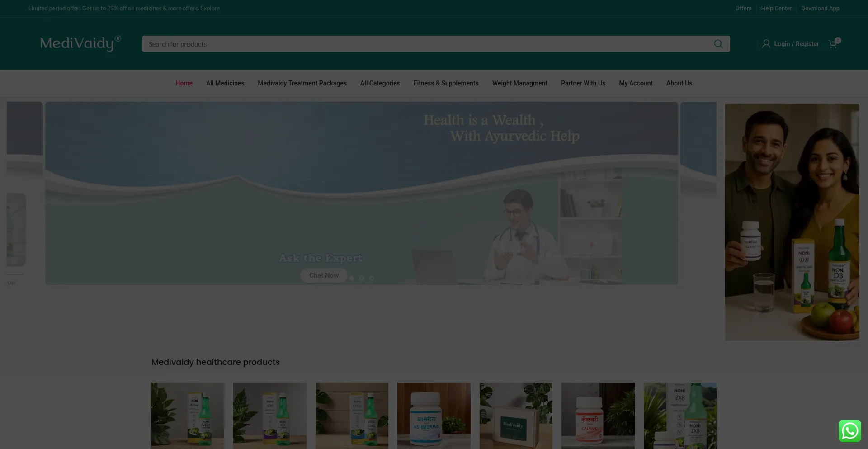868x449 pixels.
Task: Select Weight Managment menu item
Action: tap(519, 83)
